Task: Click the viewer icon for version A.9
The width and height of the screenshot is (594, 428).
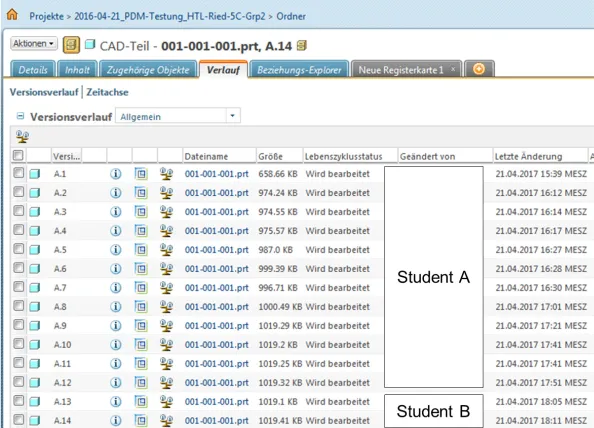Action: click(141, 325)
